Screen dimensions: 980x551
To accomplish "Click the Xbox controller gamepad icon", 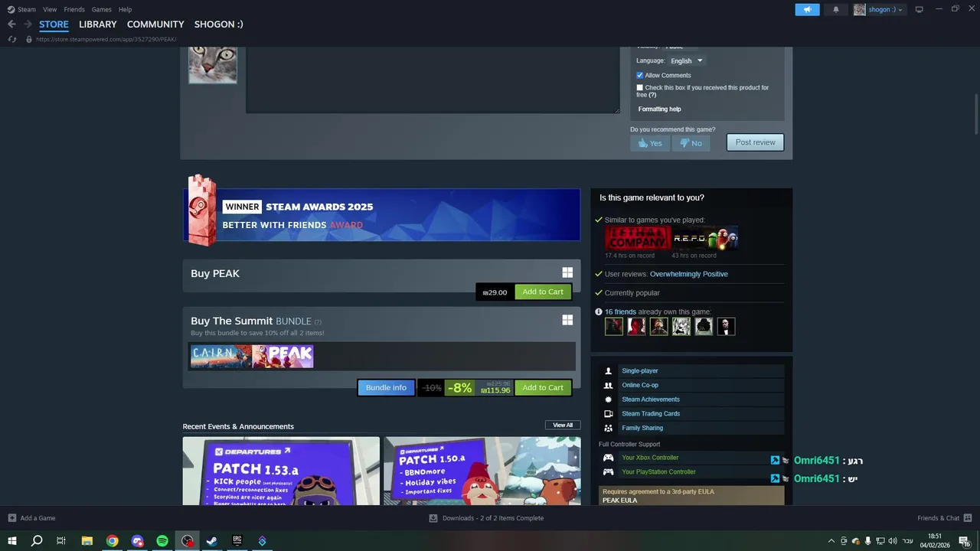I will pyautogui.click(x=608, y=458).
